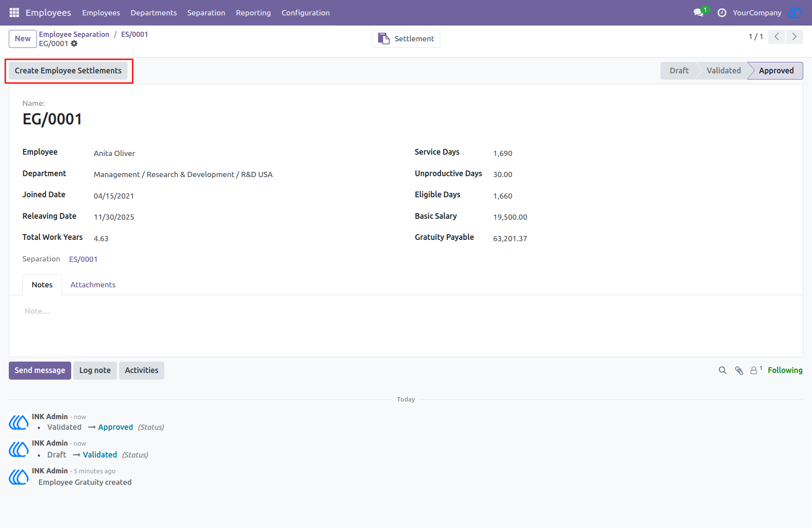Open the conversations chat bubble icon

(699, 13)
